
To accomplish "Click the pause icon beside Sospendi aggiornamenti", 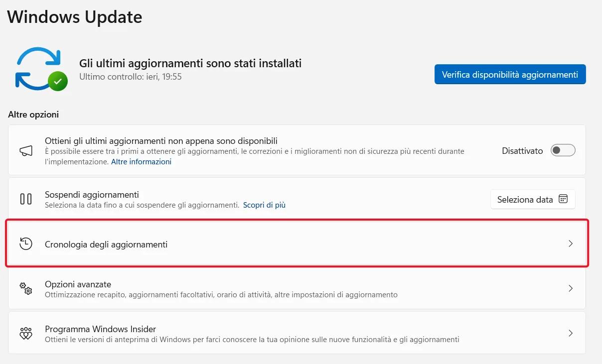I will (26, 199).
